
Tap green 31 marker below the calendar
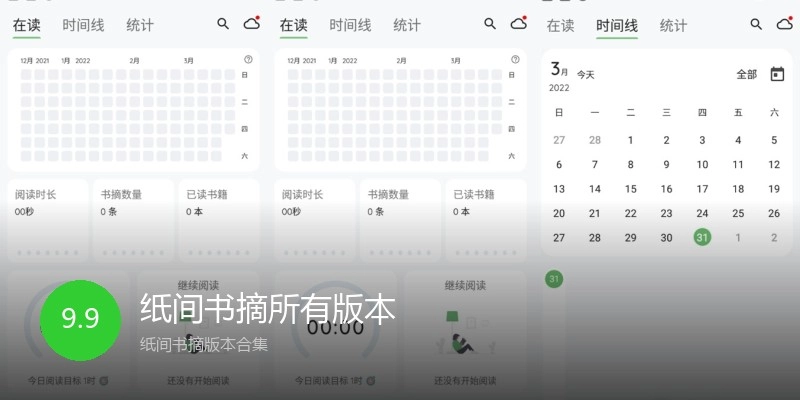pyautogui.click(x=554, y=279)
